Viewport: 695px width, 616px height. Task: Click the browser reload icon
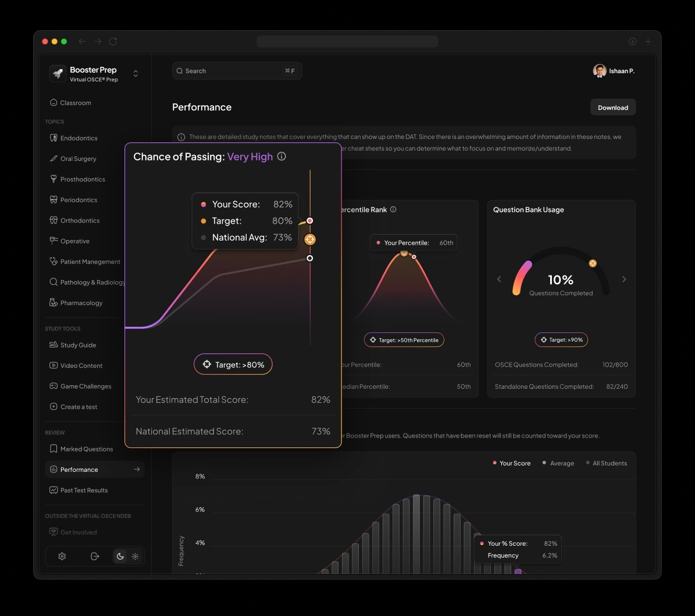(113, 41)
